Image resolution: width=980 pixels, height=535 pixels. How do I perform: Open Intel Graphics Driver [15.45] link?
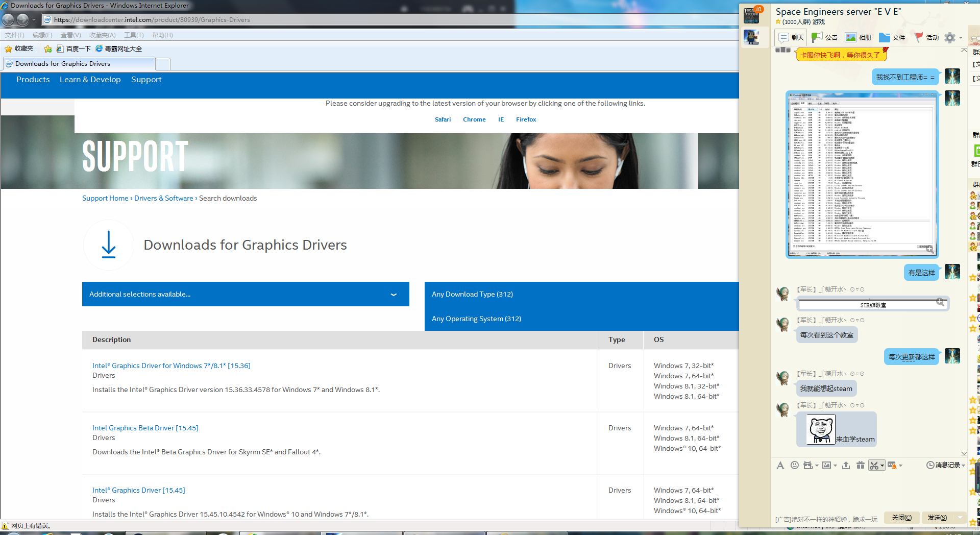coord(139,490)
